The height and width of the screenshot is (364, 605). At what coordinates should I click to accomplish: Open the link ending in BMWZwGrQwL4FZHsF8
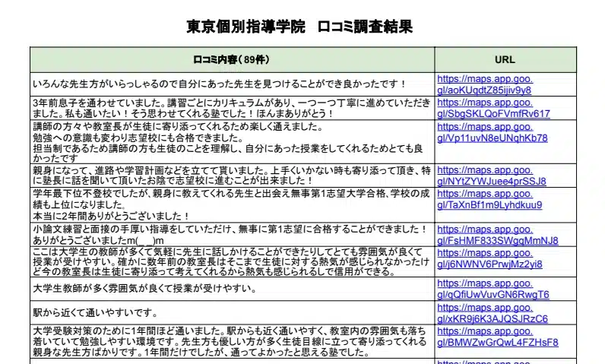tap(498, 337)
